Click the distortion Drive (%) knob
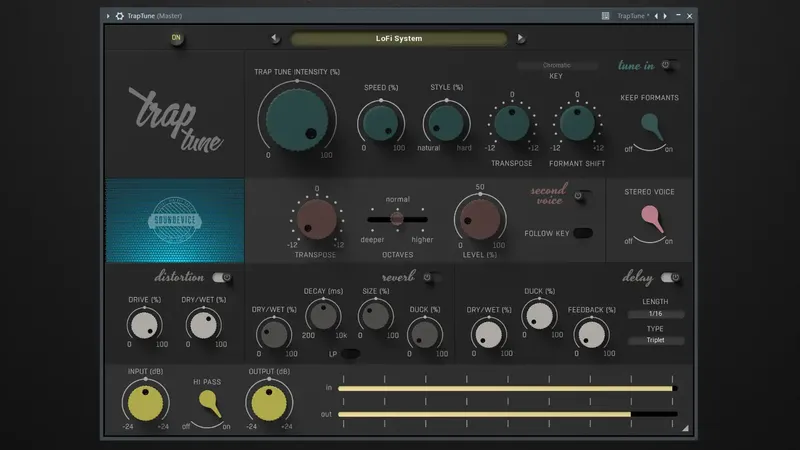The width and height of the screenshot is (800, 450). pos(144,325)
